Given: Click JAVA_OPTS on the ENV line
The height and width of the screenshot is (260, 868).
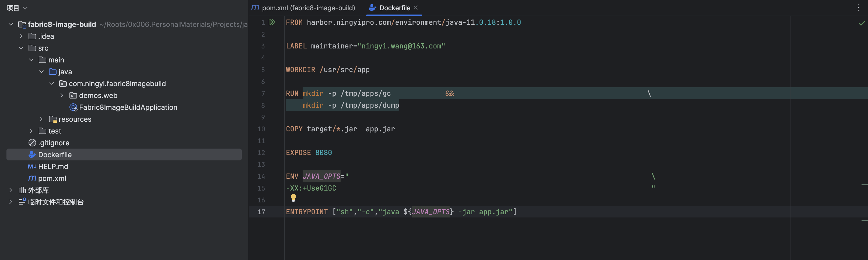Looking at the screenshot, I should tap(321, 176).
